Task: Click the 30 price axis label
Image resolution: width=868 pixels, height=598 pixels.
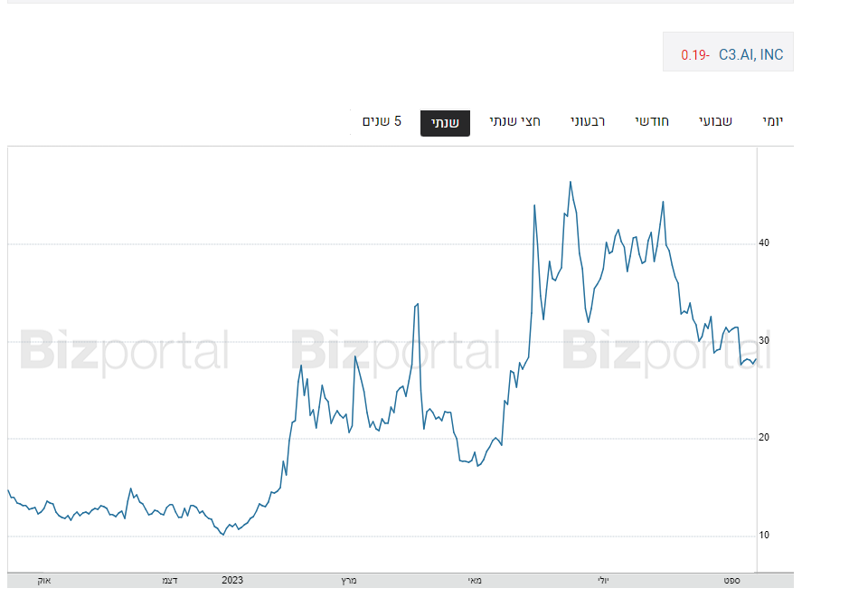Action: click(x=764, y=340)
